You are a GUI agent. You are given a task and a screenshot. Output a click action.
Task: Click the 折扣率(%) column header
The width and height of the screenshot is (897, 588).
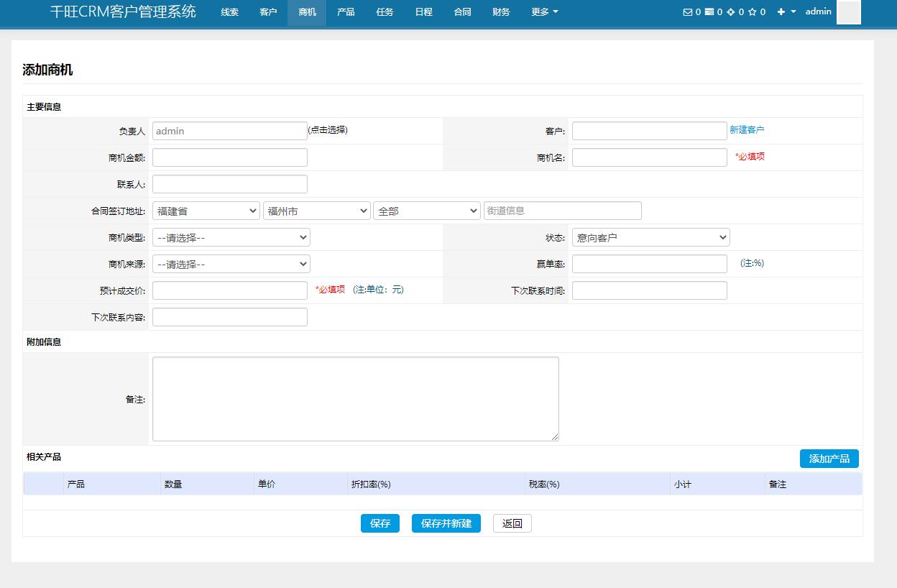tap(370, 484)
